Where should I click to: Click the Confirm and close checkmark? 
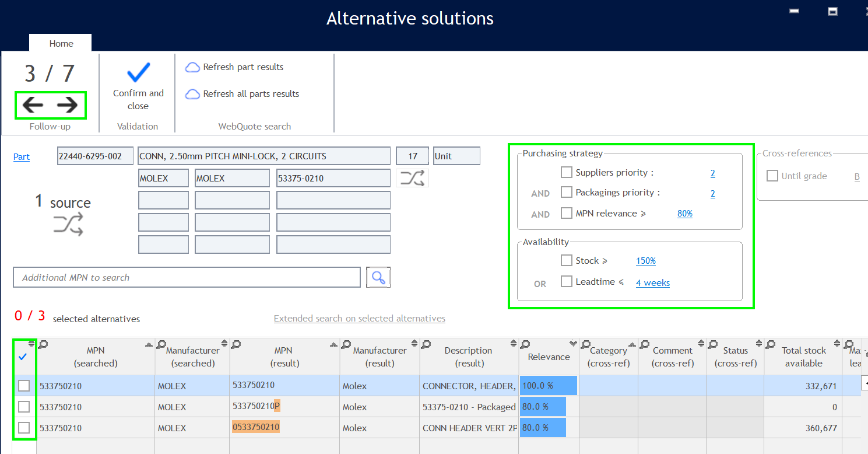point(138,73)
